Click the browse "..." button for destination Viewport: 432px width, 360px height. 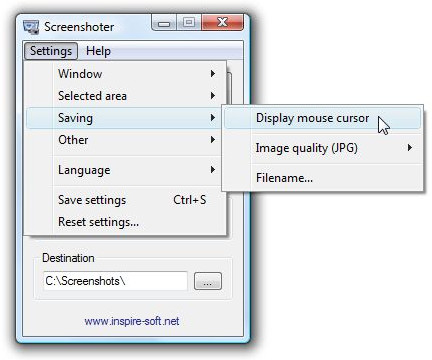pyautogui.click(x=208, y=281)
